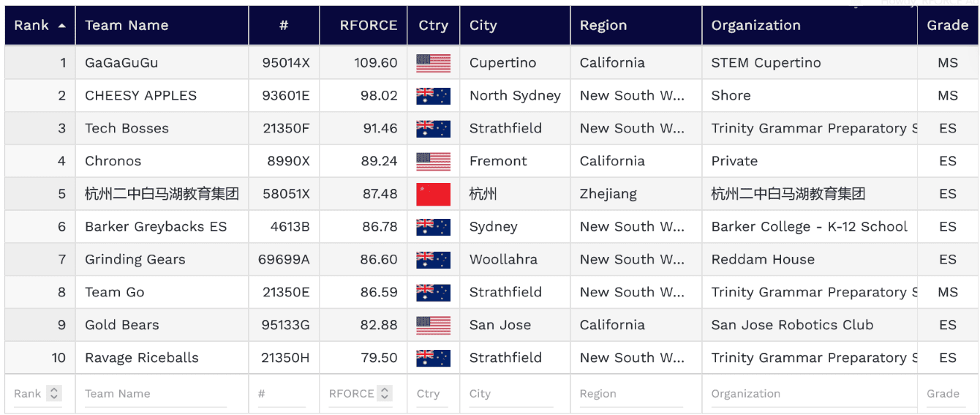Viewport: 980px width, 415px height.
Task: Sort table by Grade column header
Action: [947, 26]
